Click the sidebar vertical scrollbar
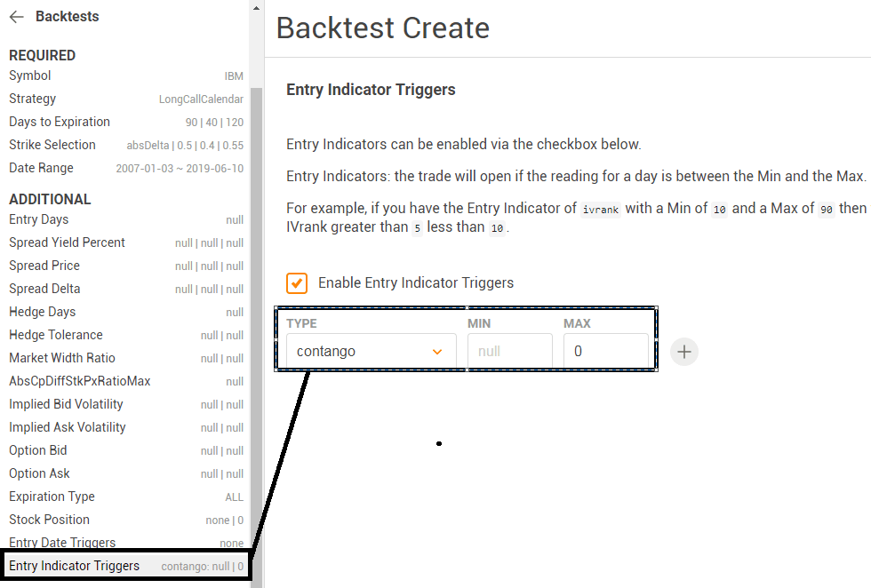 coord(256,333)
